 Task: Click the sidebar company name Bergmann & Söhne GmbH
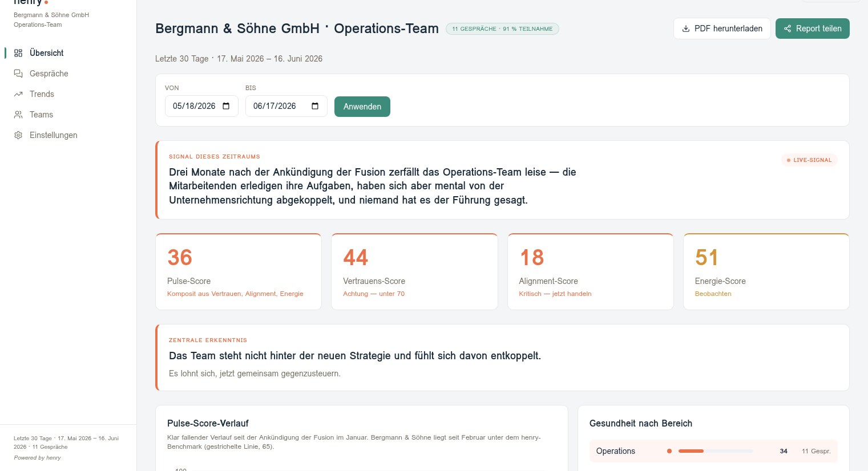51,15
